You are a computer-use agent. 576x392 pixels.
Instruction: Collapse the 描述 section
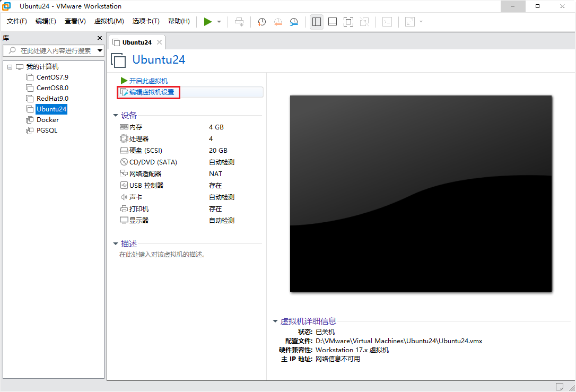(115, 243)
